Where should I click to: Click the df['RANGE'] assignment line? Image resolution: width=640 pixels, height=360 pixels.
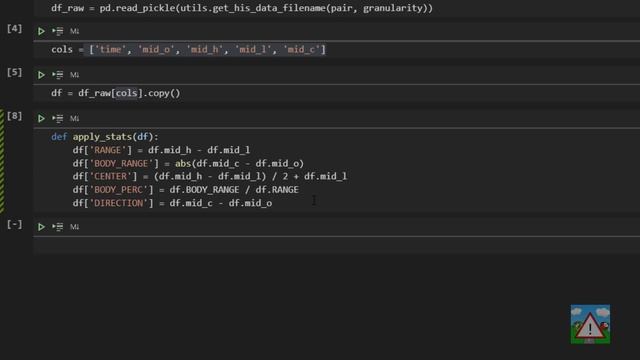[x=161, y=150]
